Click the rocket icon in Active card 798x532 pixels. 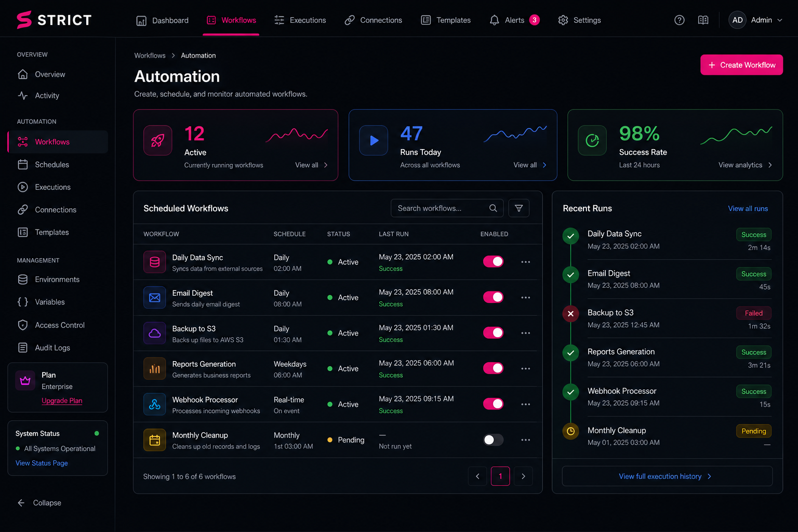click(x=157, y=140)
